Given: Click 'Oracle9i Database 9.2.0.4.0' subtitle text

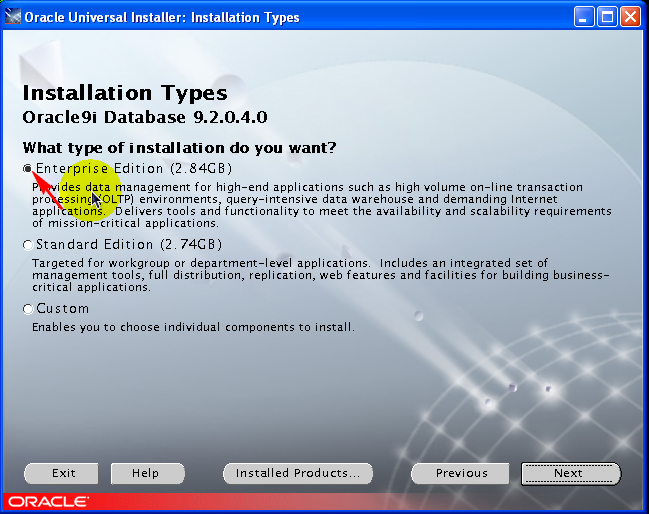Looking at the screenshot, I should tap(145, 117).
